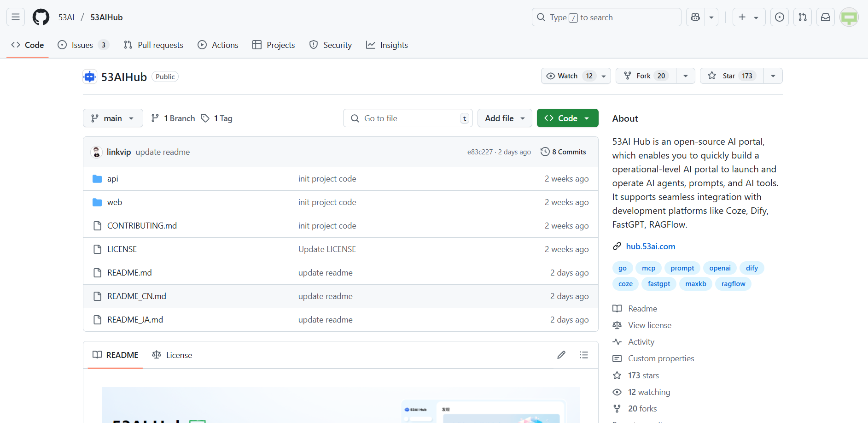Open the 53AI owner link in breadcrumb
This screenshot has height=423, width=868.
[x=66, y=18]
